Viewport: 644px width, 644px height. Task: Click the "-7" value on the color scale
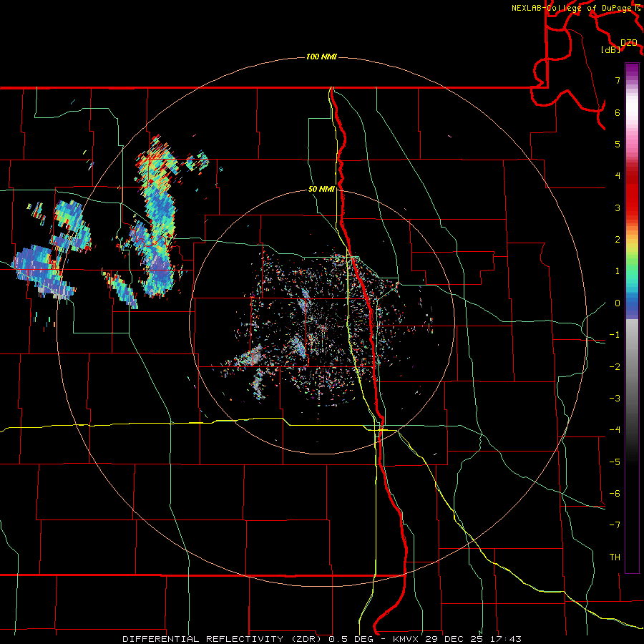[x=615, y=525]
